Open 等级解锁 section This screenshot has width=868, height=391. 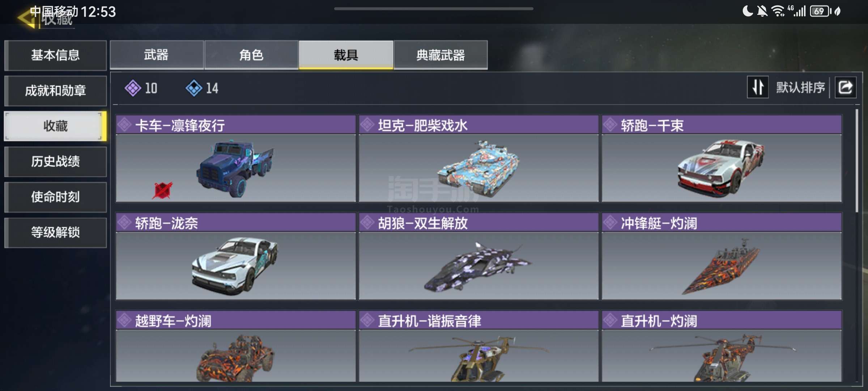coord(55,232)
